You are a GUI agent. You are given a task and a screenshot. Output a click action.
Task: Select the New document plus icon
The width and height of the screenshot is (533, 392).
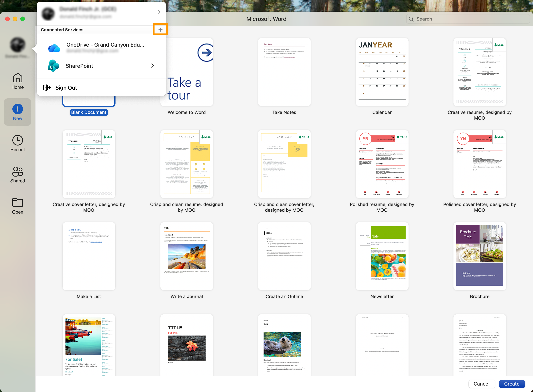(18, 109)
